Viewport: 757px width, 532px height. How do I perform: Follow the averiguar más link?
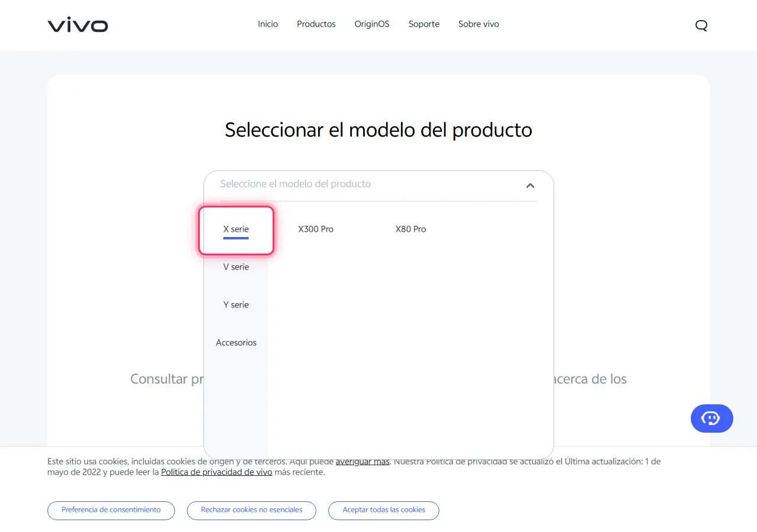tap(363, 462)
